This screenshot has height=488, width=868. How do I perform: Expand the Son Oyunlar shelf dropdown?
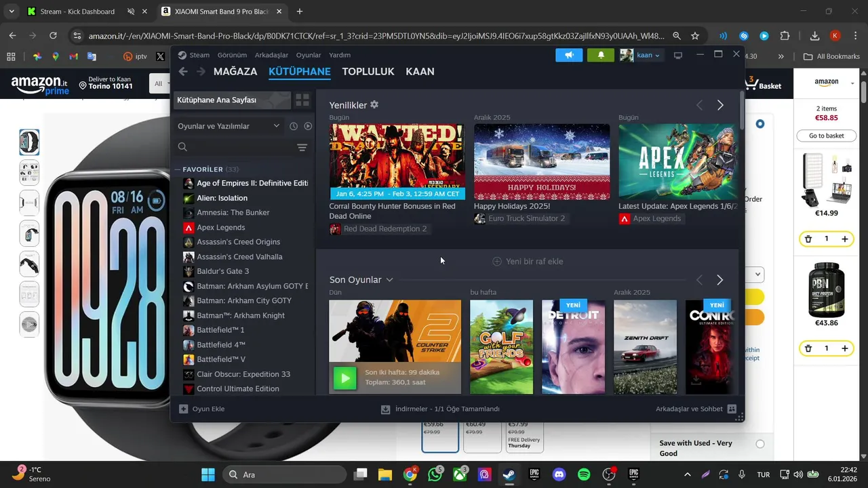(389, 280)
